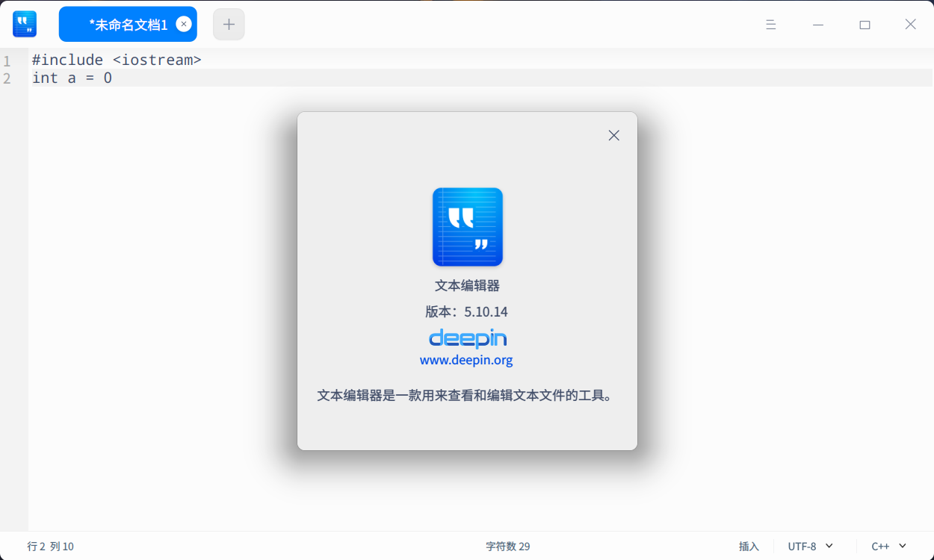Click the 字符数 29 character count label
Screen dimensions: 934x560
click(508, 546)
